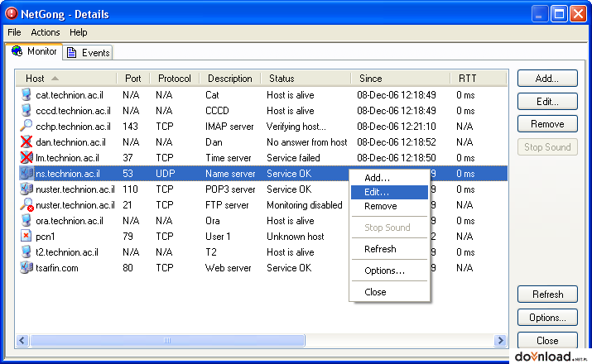The width and height of the screenshot is (592, 364).
Task: Select the cat.technion.ac.il host row
Action: click(x=262, y=94)
